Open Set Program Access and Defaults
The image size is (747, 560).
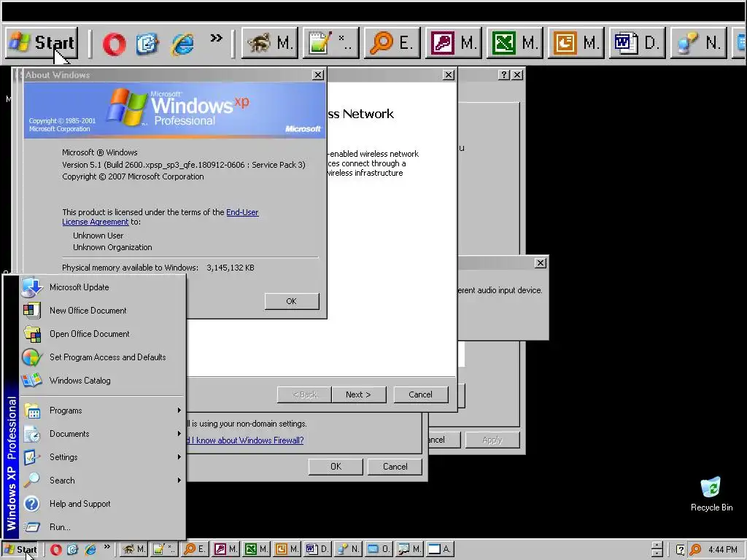tap(102, 357)
